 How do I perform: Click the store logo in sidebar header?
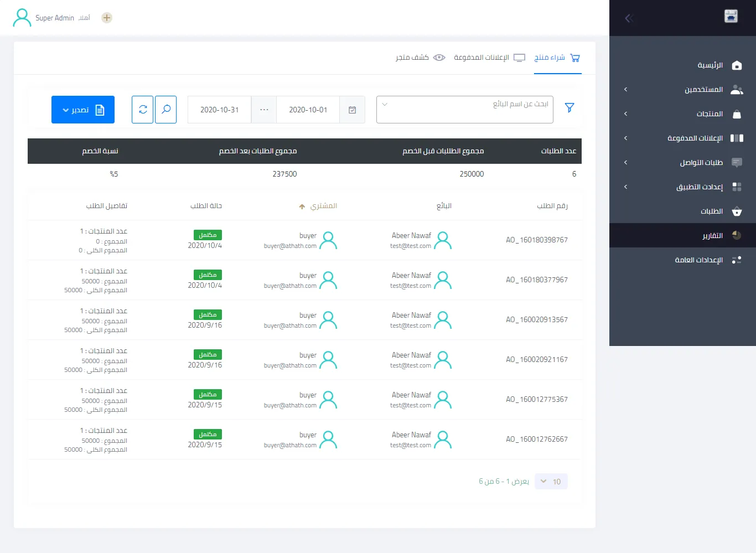click(x=731, y=17)
